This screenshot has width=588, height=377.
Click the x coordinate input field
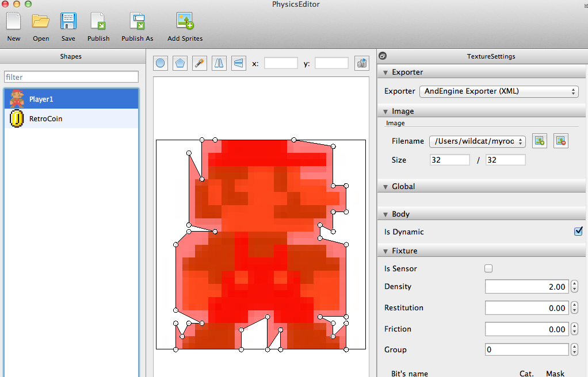(281, 63)
